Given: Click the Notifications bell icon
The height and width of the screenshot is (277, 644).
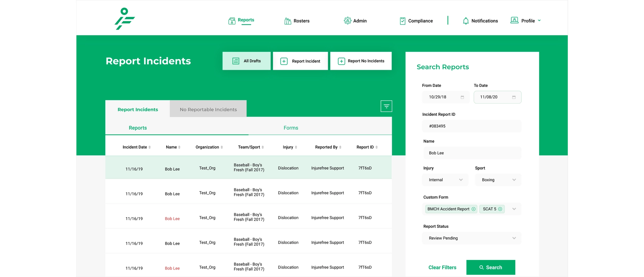Looking at the screenshot, I should point(466,21).
